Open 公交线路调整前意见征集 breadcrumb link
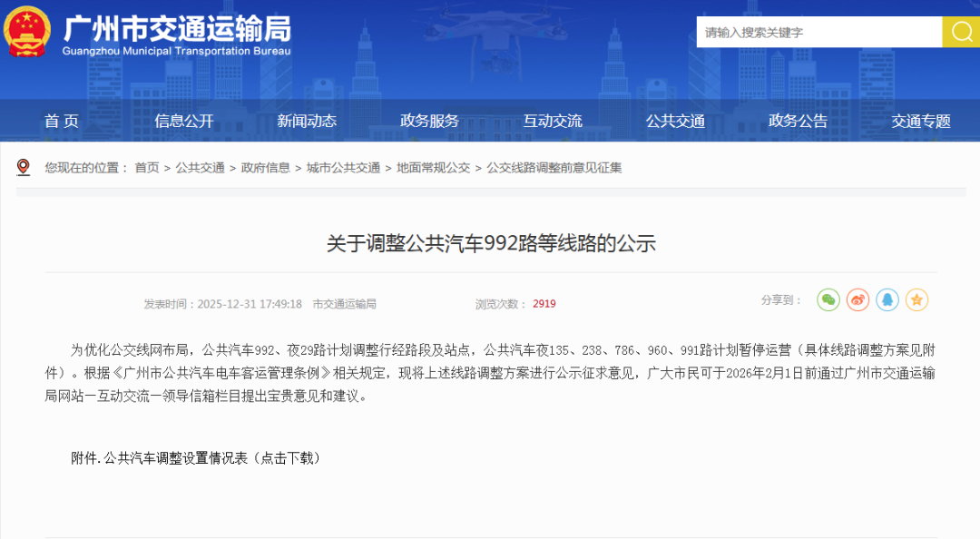The width and height of the screenshot is (980, 539). tap(554, 168)
